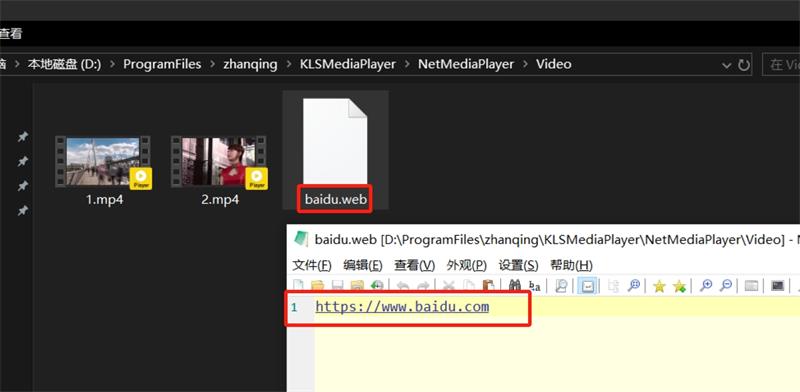
Task: Expand chevron after NetMediaPlayer breadcrumb
Action: pos(525,65)
